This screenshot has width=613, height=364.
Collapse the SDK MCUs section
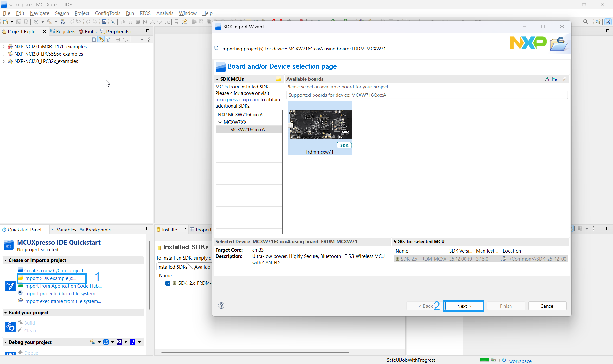point(217,79)
